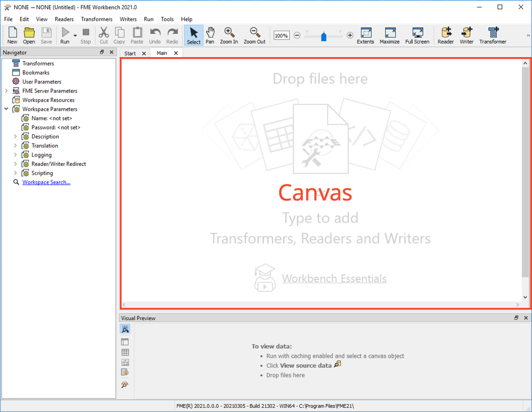
Task: Select Bookmarks in the Navigator tree
Action: coord(36,73)
